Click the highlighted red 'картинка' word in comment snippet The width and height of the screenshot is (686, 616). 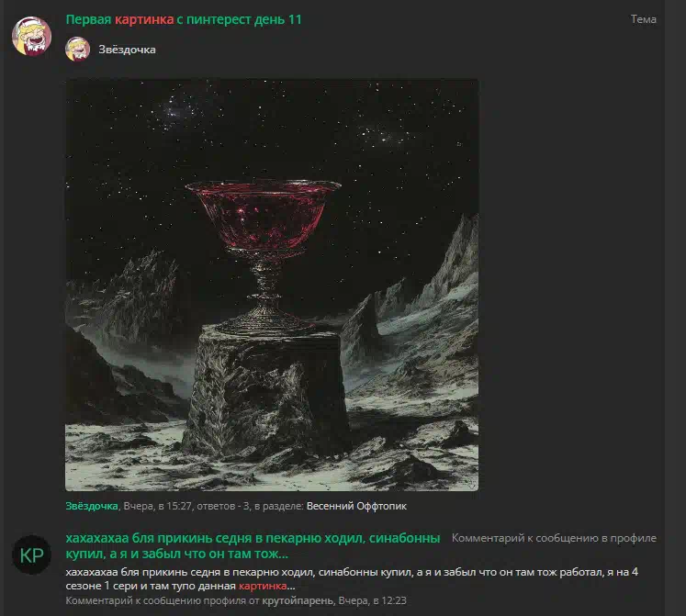[x=263, y=586]
